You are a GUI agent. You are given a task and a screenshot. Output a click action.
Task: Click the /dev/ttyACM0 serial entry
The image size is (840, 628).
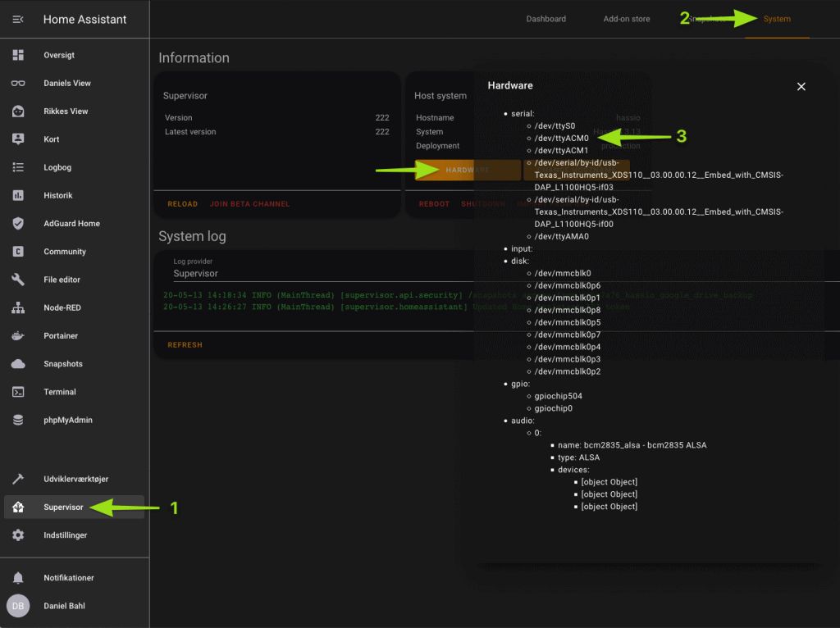coord(561,138)
